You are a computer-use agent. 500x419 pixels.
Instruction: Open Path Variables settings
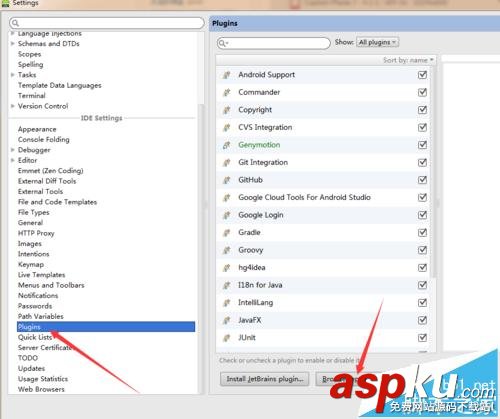41,317
